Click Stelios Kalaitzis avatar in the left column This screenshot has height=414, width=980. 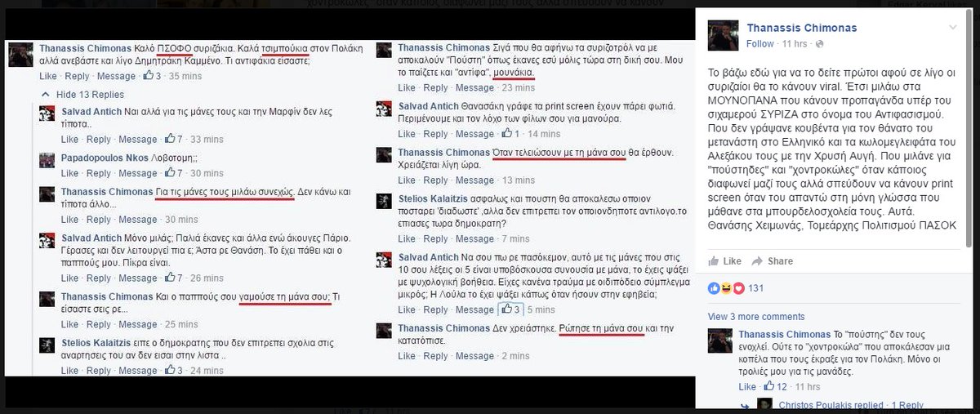(x=48, y=344)
